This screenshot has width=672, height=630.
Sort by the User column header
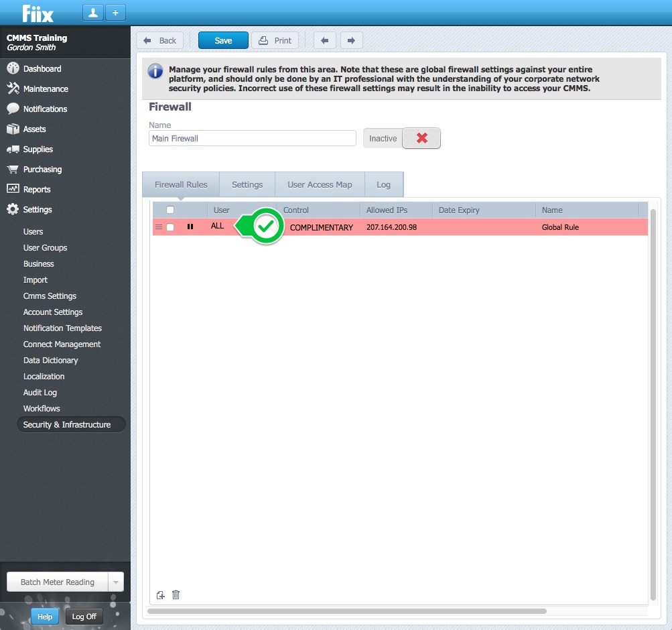pos(222,210)
